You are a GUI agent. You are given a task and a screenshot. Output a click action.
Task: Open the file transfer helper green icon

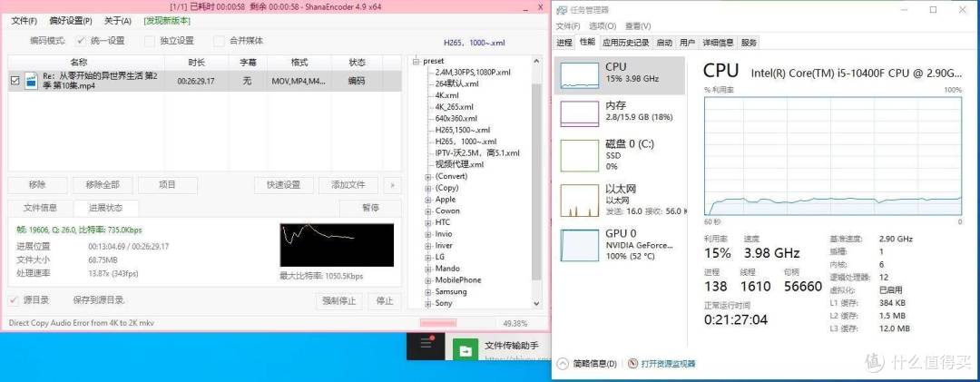pyautogui.click(x=465, y=351)
